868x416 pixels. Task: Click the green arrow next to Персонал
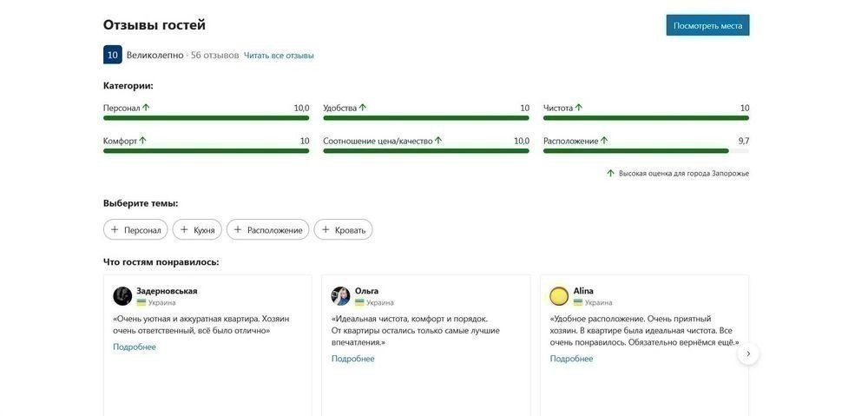tap(146, 108)
